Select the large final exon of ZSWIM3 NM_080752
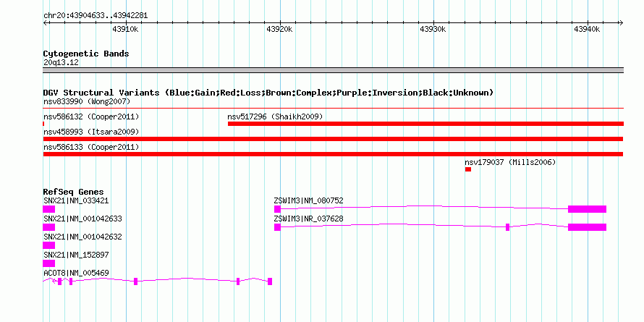 pyautogui.click(x=588, y=209)
